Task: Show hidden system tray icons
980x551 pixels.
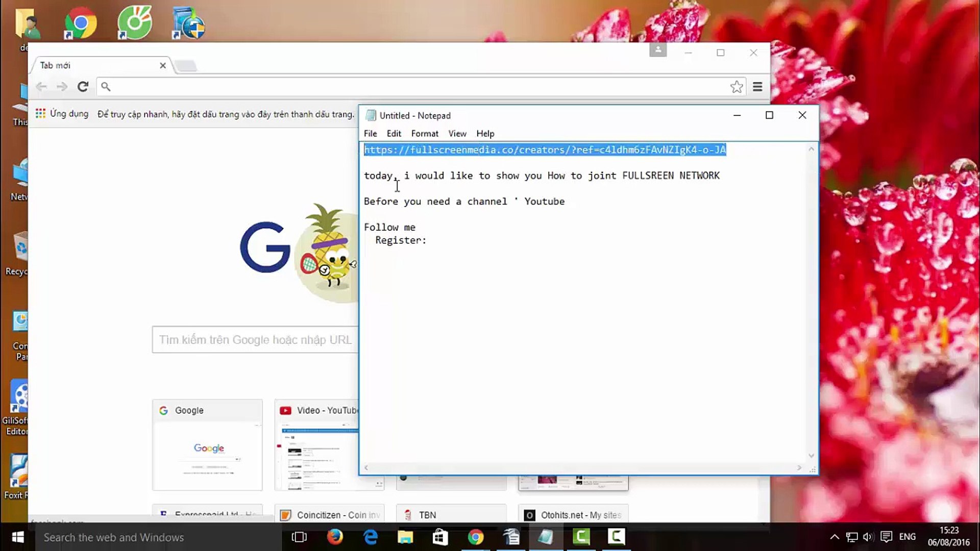Action: pos(835,537)
